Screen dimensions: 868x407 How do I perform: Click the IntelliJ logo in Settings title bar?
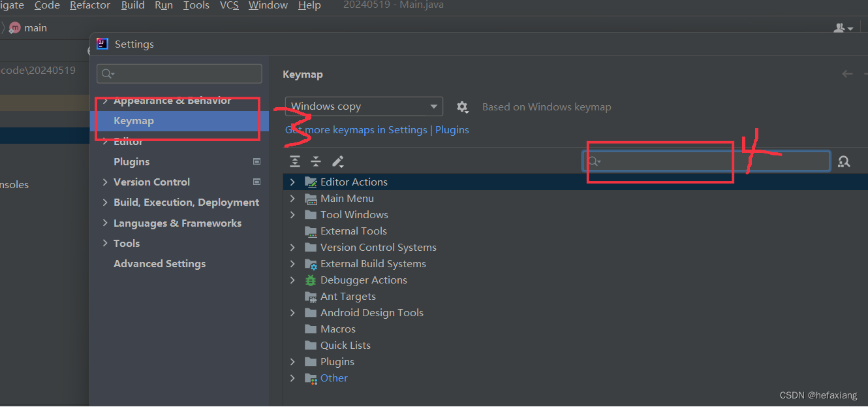coord(102,44)
